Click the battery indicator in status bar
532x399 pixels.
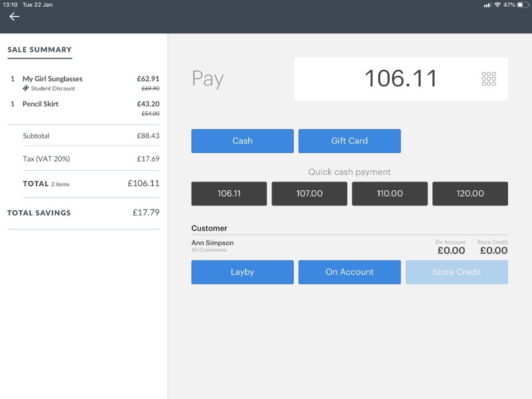pyautogui.click(x=522, y=5)
